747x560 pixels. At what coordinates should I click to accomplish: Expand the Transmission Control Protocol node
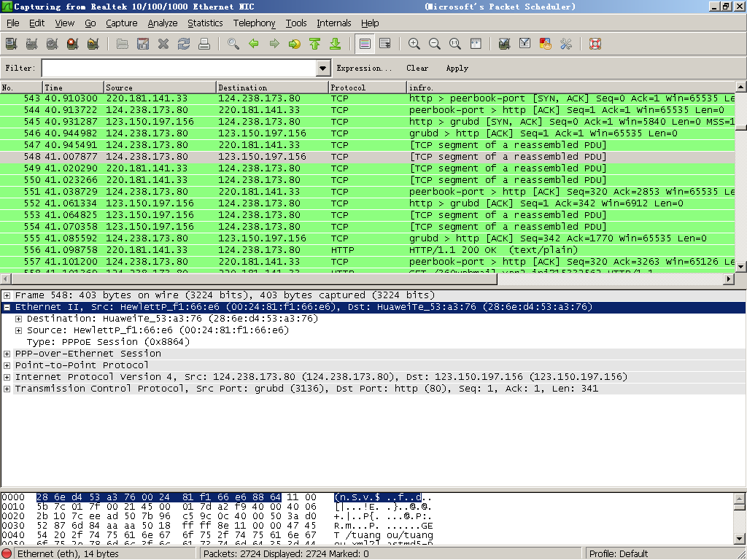click(x=7, y=389)
